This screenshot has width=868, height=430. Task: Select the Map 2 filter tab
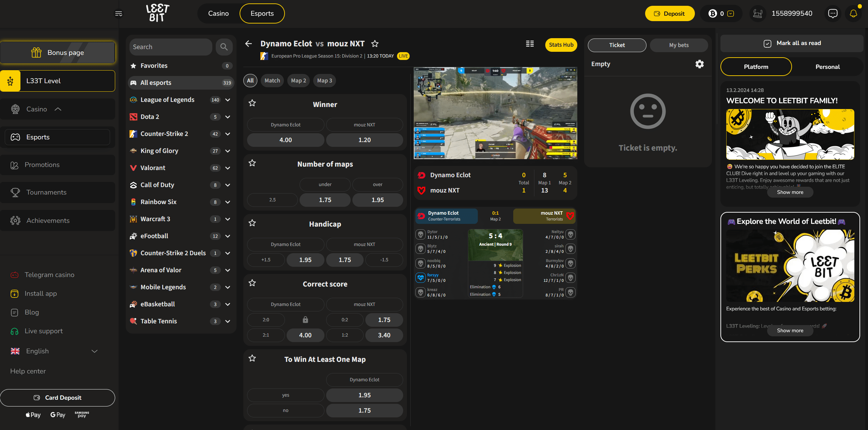point(298,80)
